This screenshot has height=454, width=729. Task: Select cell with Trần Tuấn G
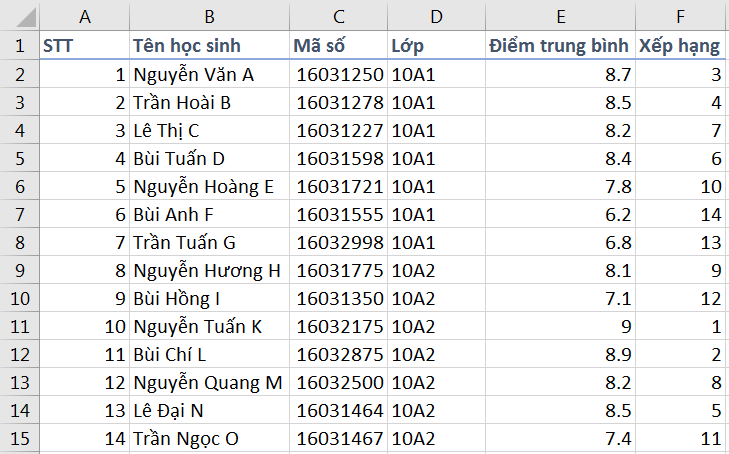(209, 242)
